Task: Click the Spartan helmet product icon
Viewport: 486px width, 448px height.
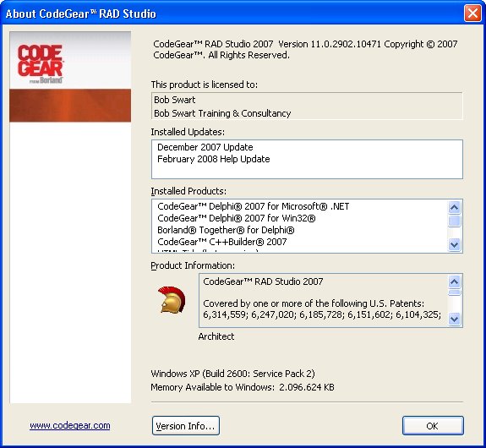Action: pyautogui.click(x=172, y=299)
